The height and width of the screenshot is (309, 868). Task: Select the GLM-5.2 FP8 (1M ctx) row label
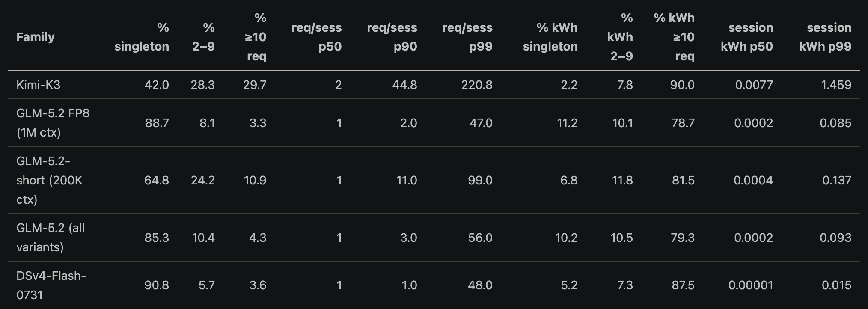point(53,123)
